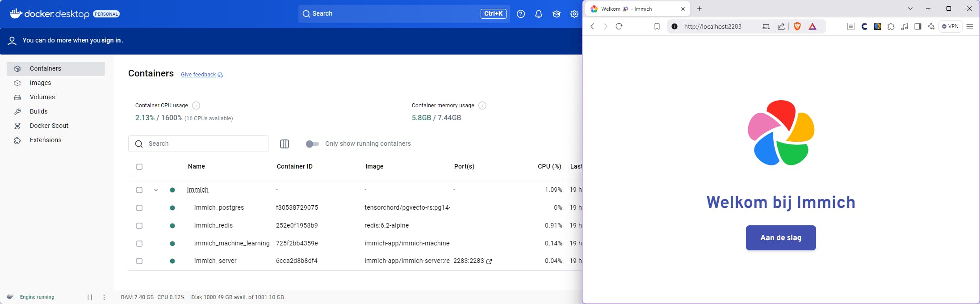Open Docker Scout in sidebar
Viewport: 980px width, 304px height.
[56, 126]
